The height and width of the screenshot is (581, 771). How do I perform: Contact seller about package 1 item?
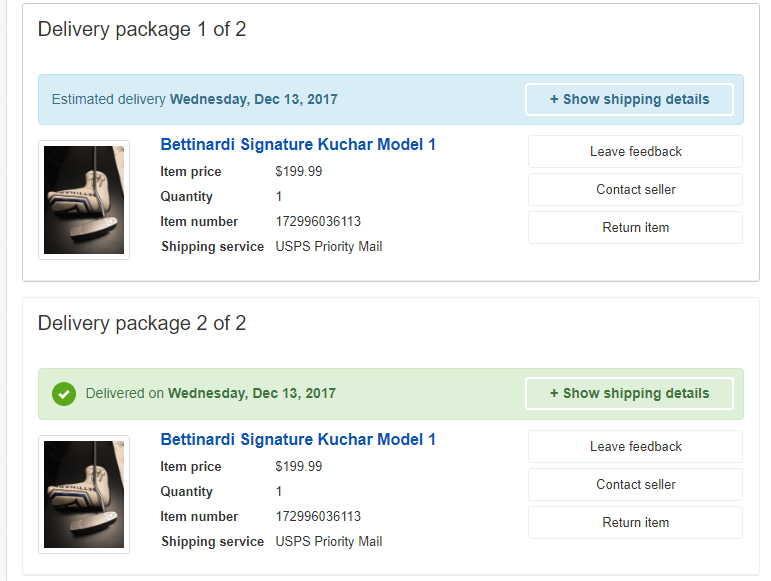pyautogui.click(x=635, y=190)
